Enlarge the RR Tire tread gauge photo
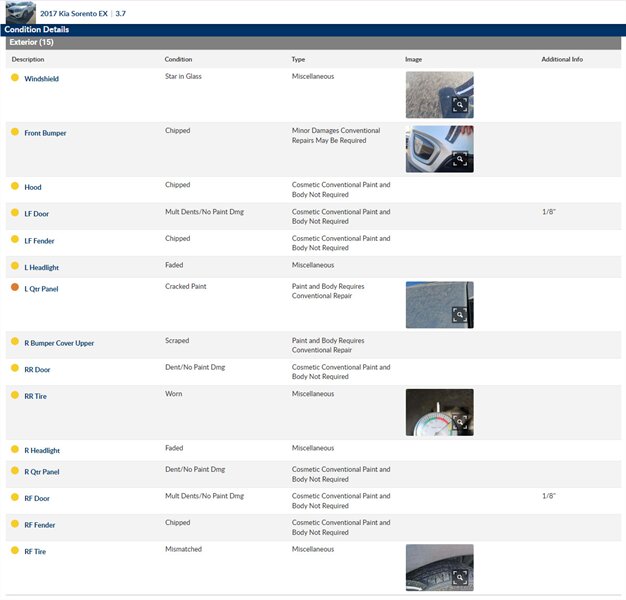 pyautogui.click(x=460, y=422)
